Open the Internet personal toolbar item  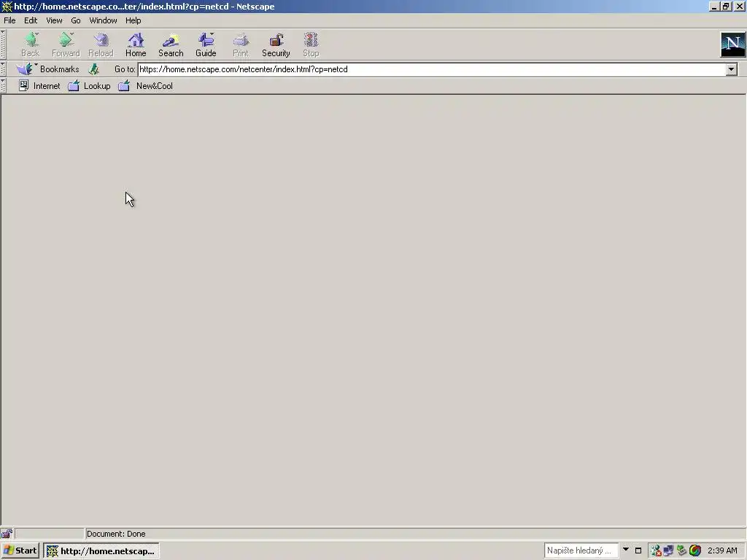click(x=39, y=86)
